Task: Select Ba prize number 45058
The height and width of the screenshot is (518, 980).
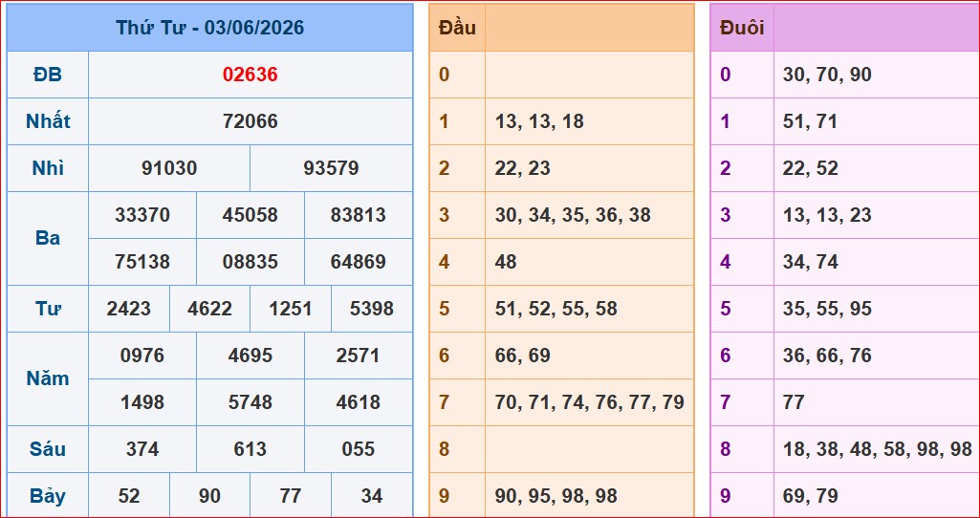Action: click(250, 215)
